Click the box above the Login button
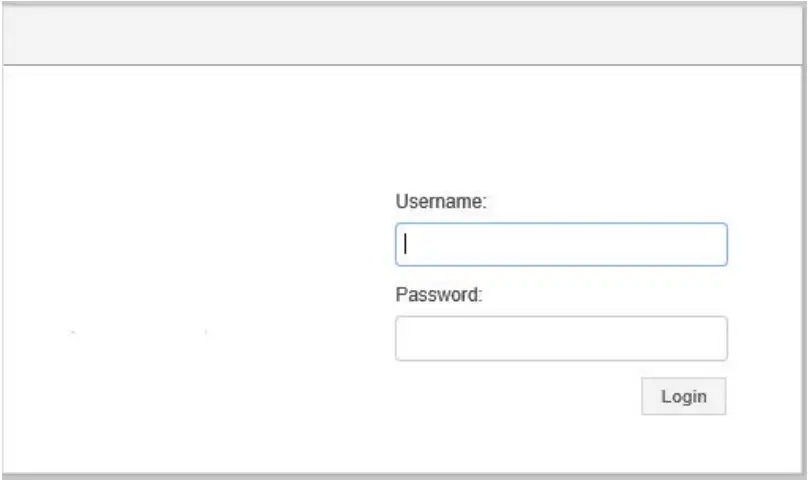 561,339
